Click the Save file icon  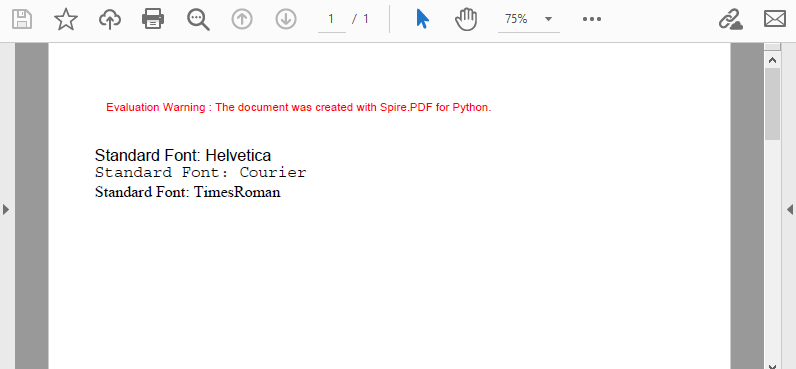[22, 19]
